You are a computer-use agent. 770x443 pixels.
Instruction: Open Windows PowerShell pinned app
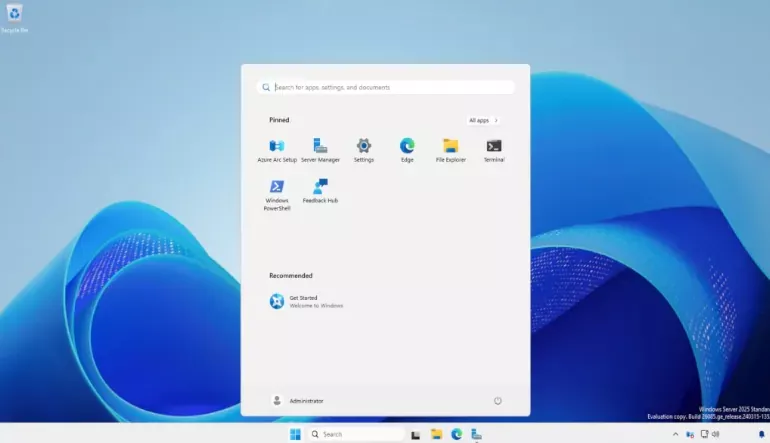[x=277, y=195]
